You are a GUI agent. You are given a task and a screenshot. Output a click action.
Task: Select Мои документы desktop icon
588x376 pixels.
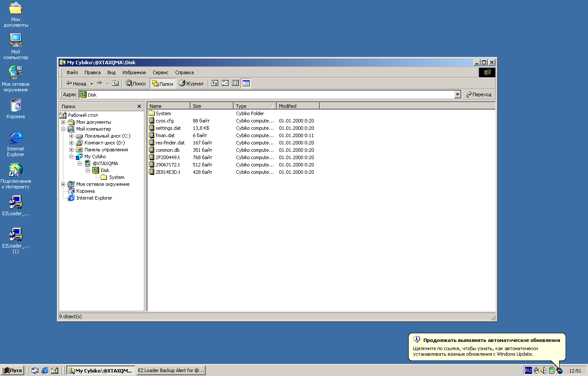tap(16, 15)
